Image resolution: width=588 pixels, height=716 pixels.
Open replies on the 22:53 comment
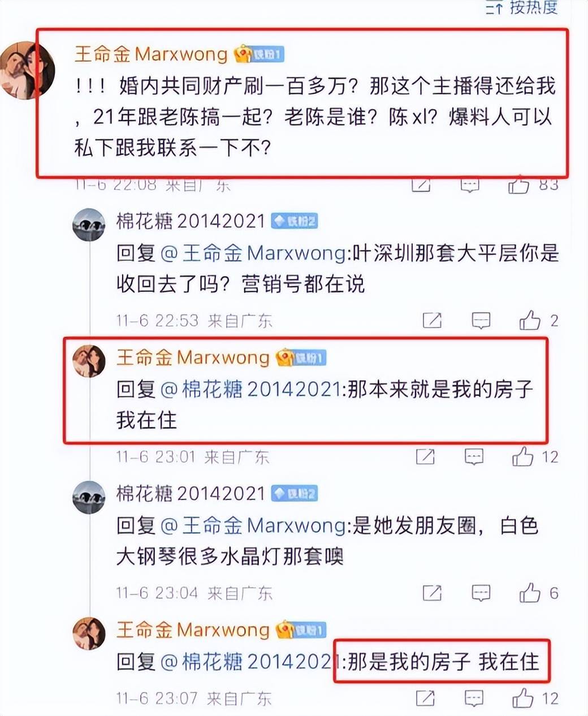481,321
